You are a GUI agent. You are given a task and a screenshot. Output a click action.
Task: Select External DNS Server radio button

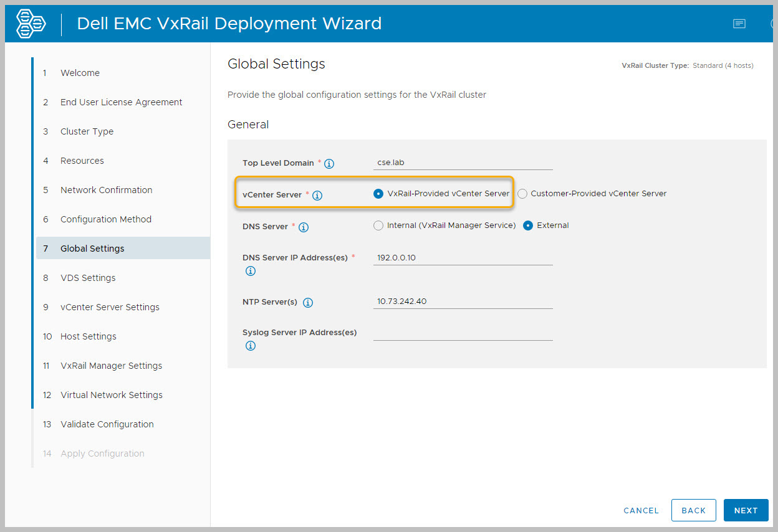click(x=528, y=226)
